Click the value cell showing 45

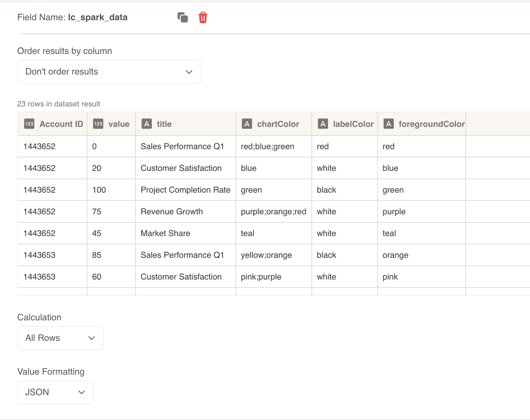point(111,233)
